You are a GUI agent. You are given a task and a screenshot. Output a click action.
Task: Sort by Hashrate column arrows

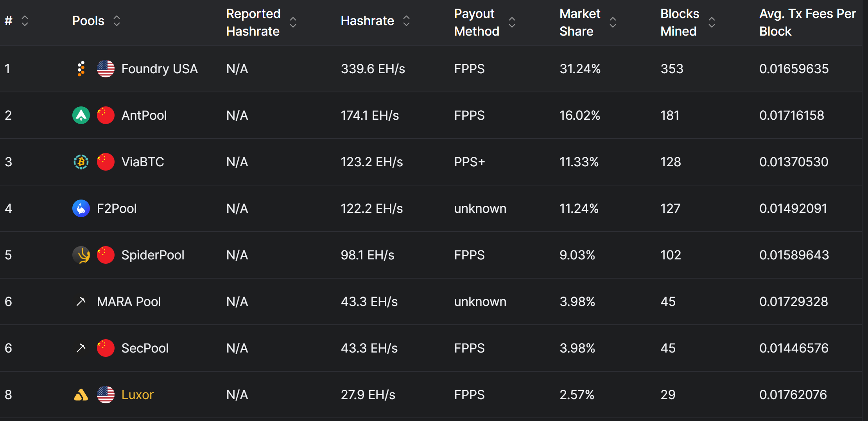coord(407,21)
